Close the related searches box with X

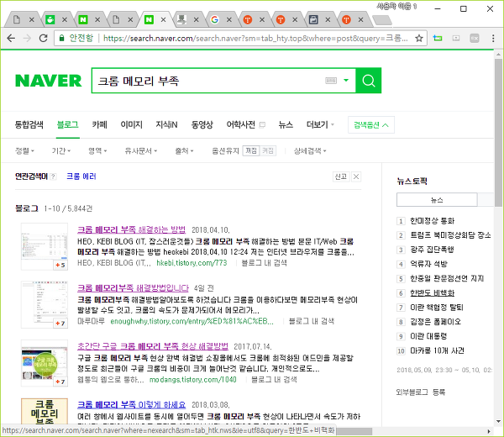[x=356, y=176]
